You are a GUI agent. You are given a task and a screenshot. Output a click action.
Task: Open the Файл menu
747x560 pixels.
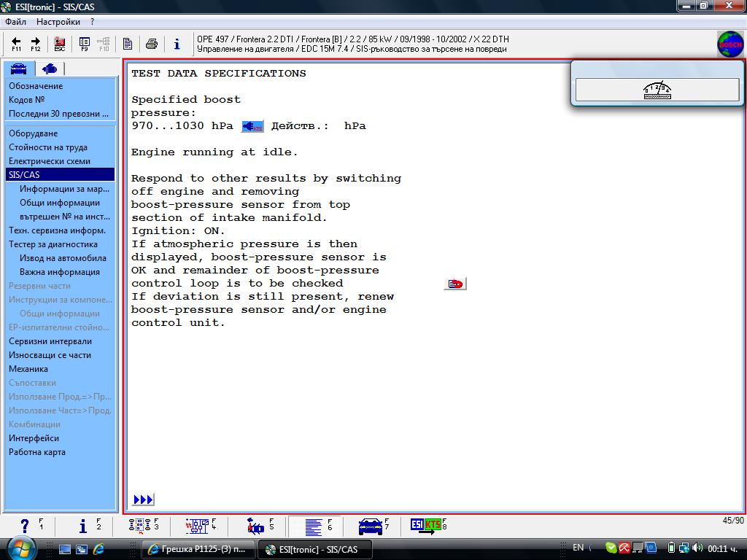[x=16, y=22]
